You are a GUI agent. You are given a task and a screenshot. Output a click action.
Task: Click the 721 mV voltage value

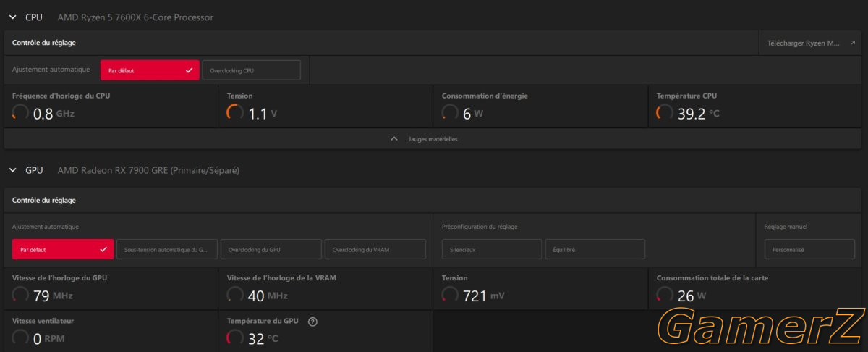pyautogui.click(x=485, y=296)
